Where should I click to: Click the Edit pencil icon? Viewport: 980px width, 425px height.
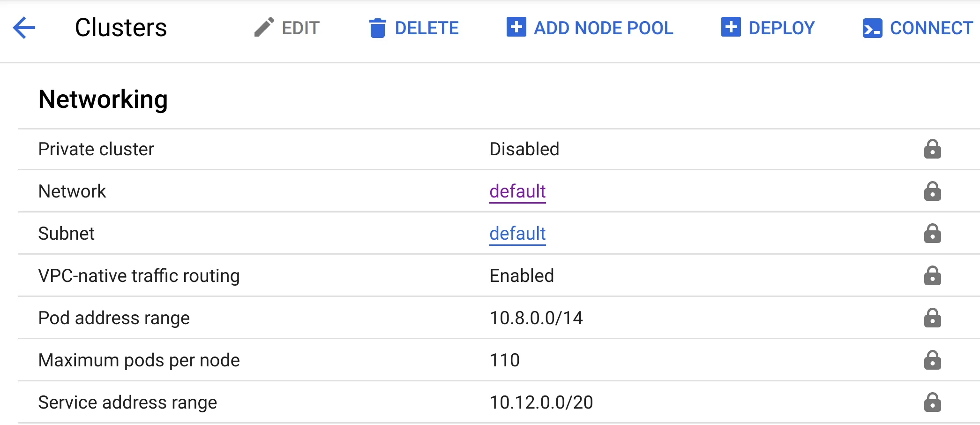click(264, 27)
